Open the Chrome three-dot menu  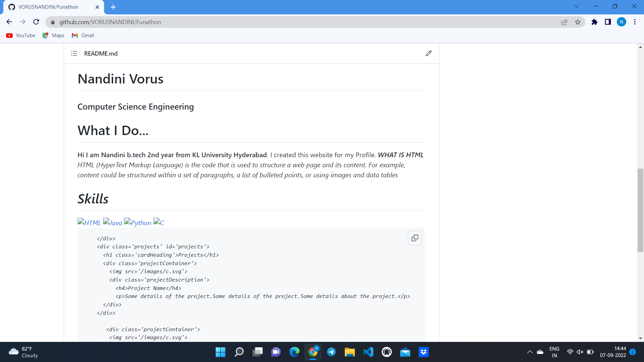click(x=635, y=22)
